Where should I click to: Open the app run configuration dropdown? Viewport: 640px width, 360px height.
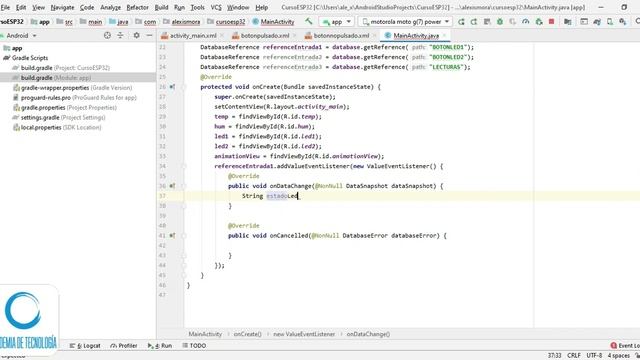[336, 21]
